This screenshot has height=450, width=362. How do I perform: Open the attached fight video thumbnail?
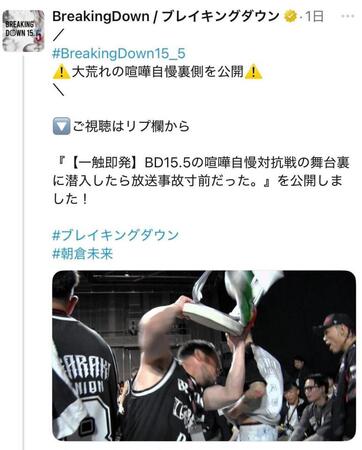coord(204,356)
